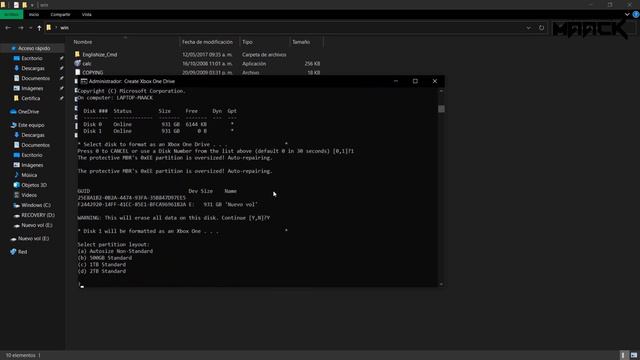Image resolution: width=640 pixels, height=360 pixels.
Task: Click 'Disk 0' row in the console table
Action: 158,124
